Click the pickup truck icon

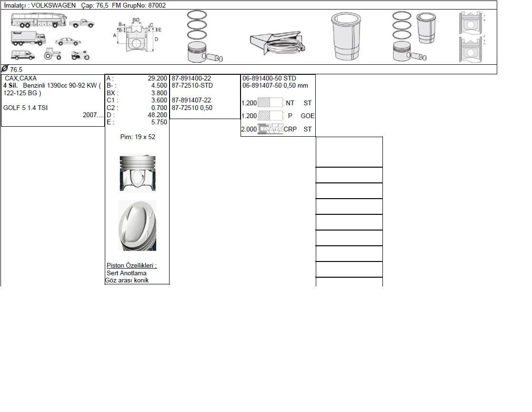[82, 23]
